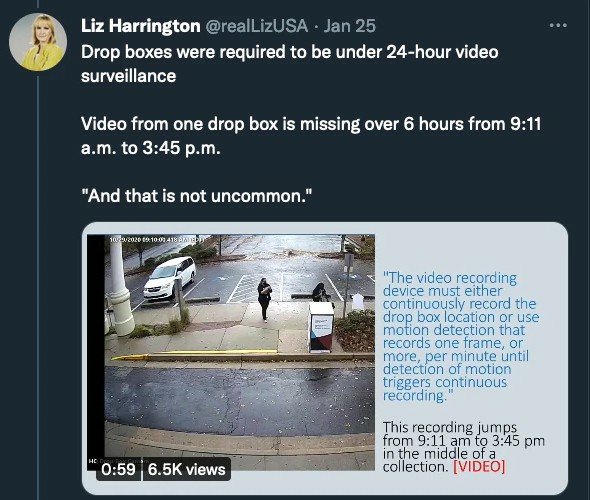Click the person walking toward the drop box

point(265,300)
